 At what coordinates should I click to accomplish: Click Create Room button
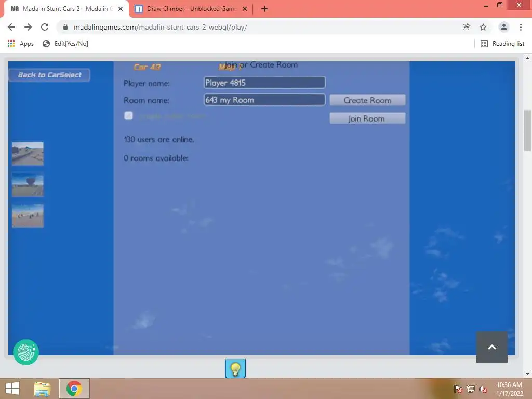coord(367,100)
